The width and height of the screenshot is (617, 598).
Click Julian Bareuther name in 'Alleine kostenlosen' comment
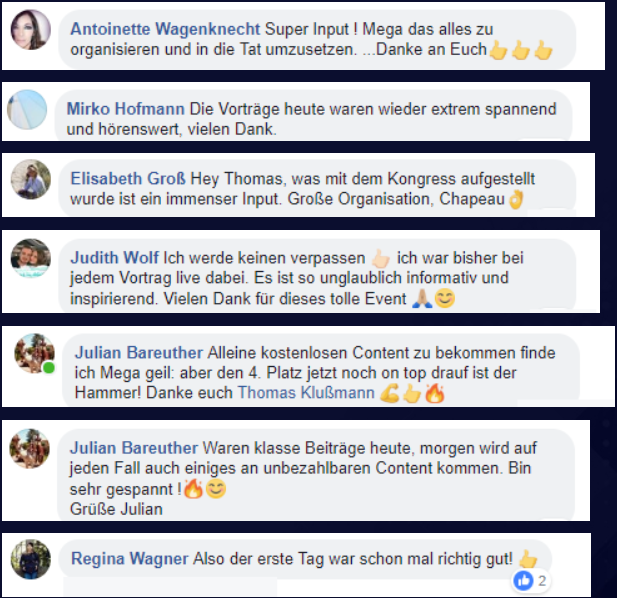click(139, 353)
